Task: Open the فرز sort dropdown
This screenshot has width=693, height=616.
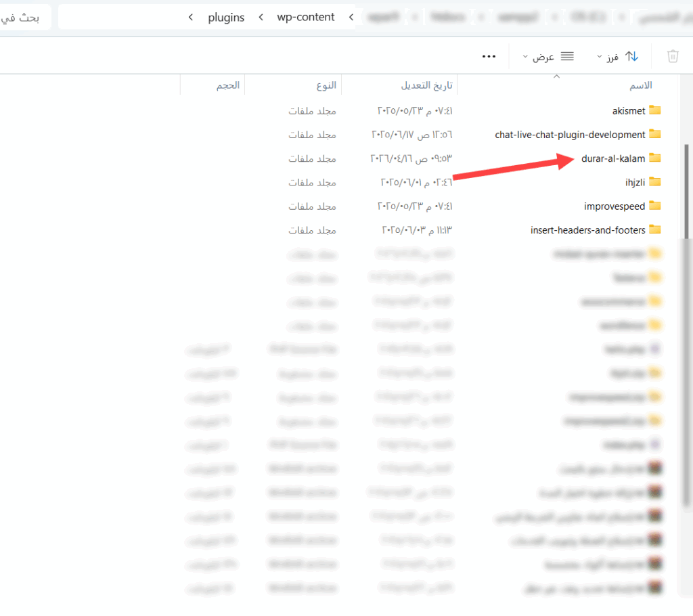Action: coord(608,57)
